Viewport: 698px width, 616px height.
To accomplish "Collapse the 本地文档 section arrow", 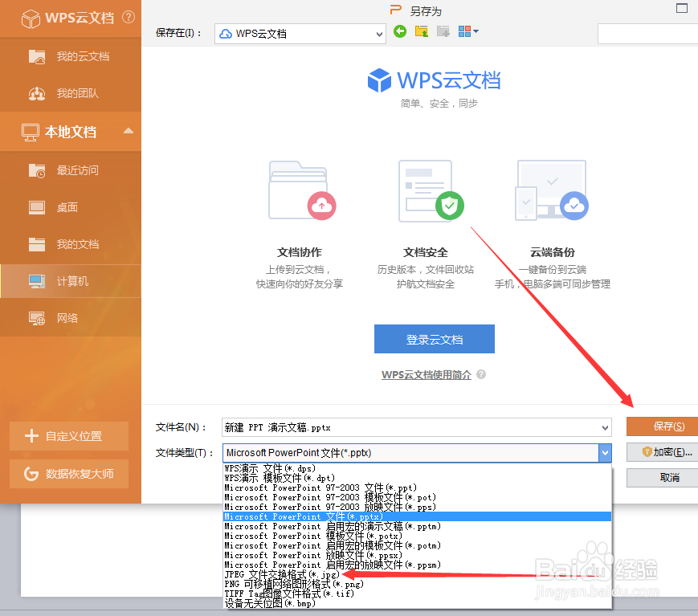I will coord(129,131).
